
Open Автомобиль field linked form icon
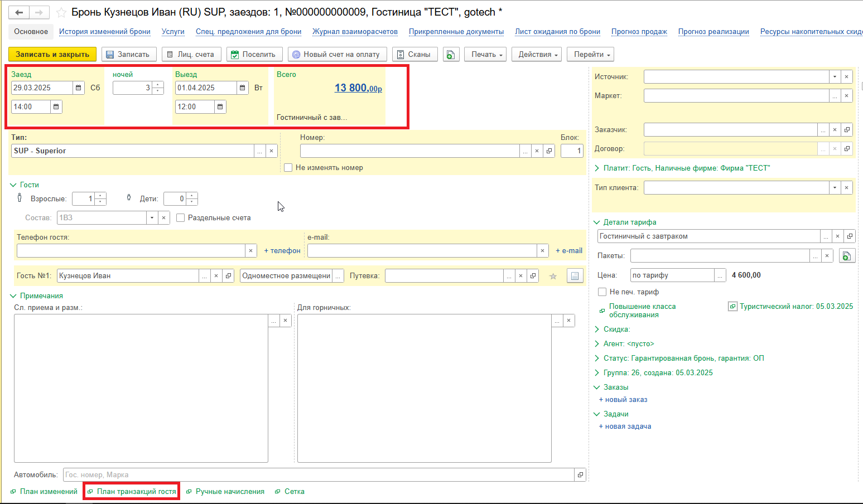coord(580,474)
